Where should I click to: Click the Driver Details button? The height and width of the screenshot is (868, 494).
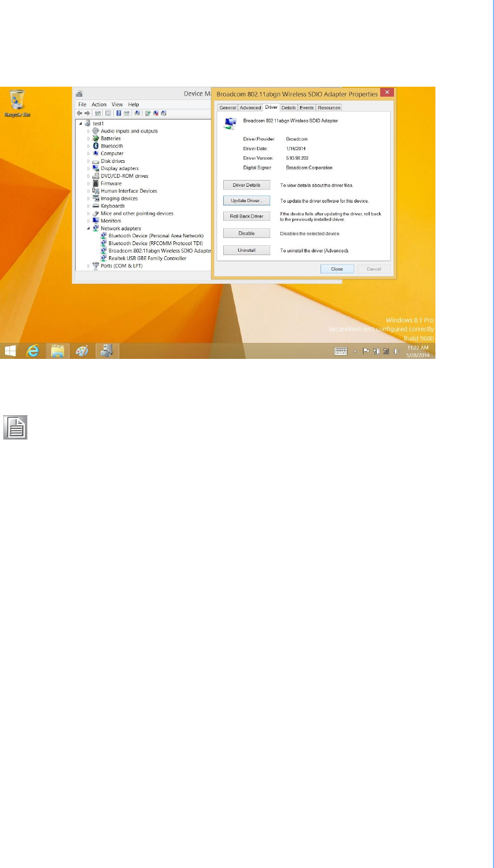coord(246,185)
